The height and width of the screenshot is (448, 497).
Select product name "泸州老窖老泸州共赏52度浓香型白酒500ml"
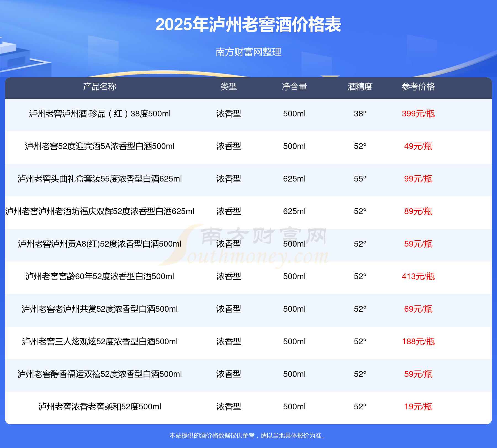[x=100, y=309]
